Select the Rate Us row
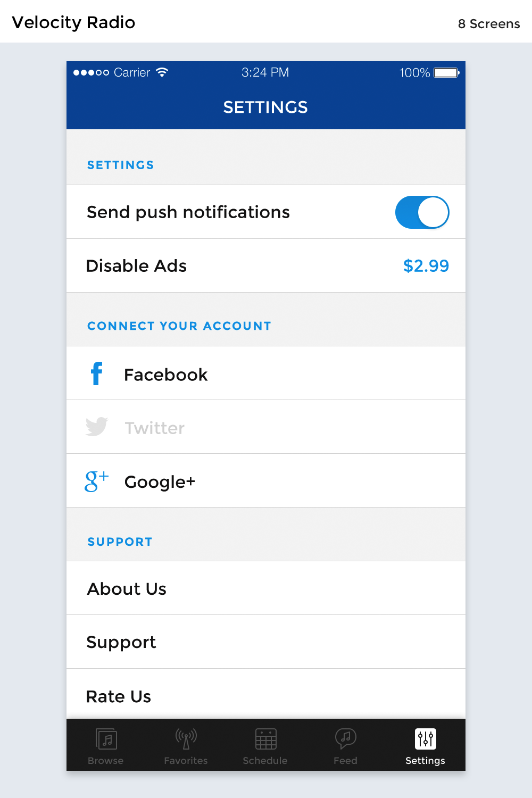Screen dimensions: 532x798 click(x=119, y=696)
